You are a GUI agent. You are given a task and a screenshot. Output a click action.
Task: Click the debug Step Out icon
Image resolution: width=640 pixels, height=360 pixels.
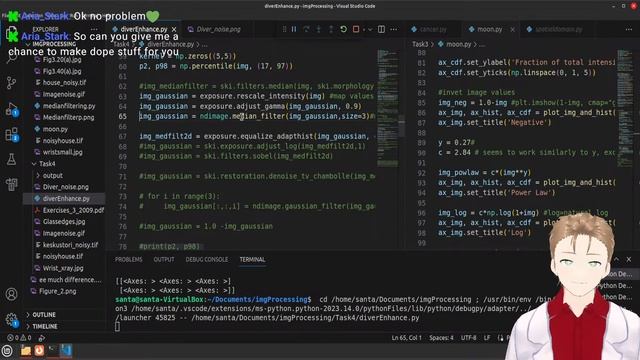click(331, 29)
